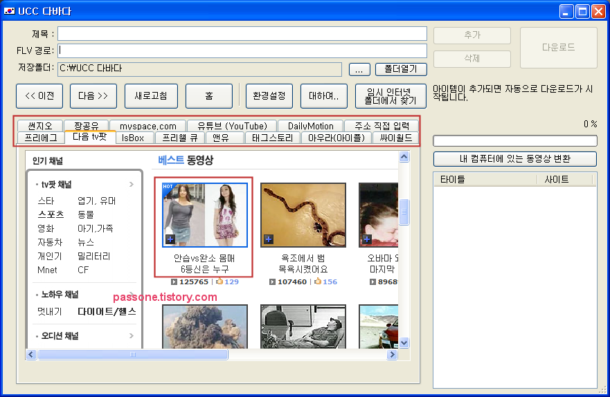610x397 pixels.
Task: Click 임시 인터넷 폴더에서 찾기 button
Action: [391, 96]
